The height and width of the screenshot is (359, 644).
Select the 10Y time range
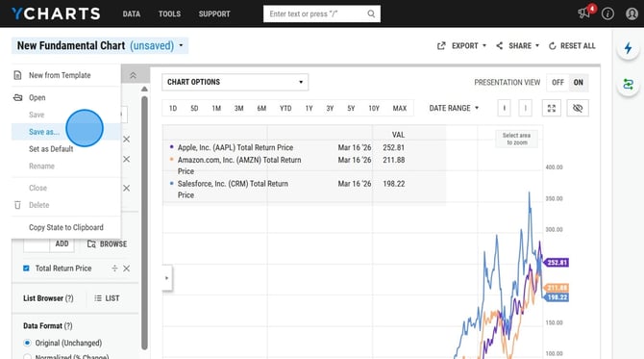[x=374, y=108]
